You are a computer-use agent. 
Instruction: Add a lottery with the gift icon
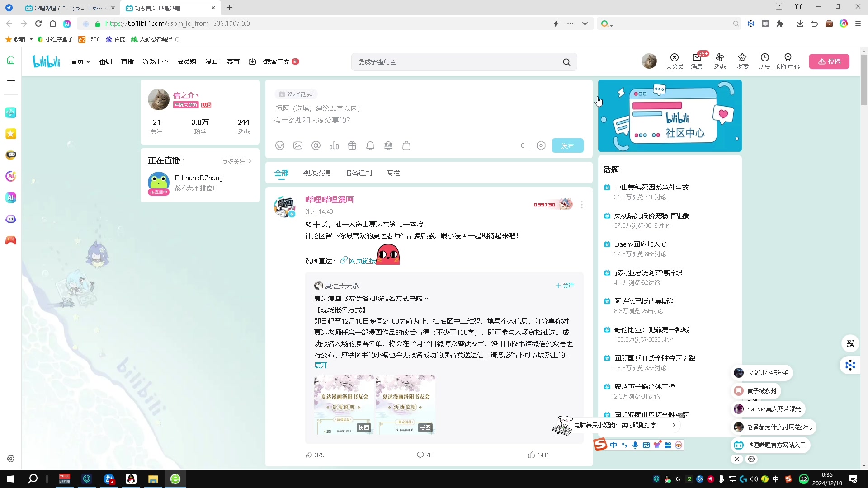pos(352,145)
